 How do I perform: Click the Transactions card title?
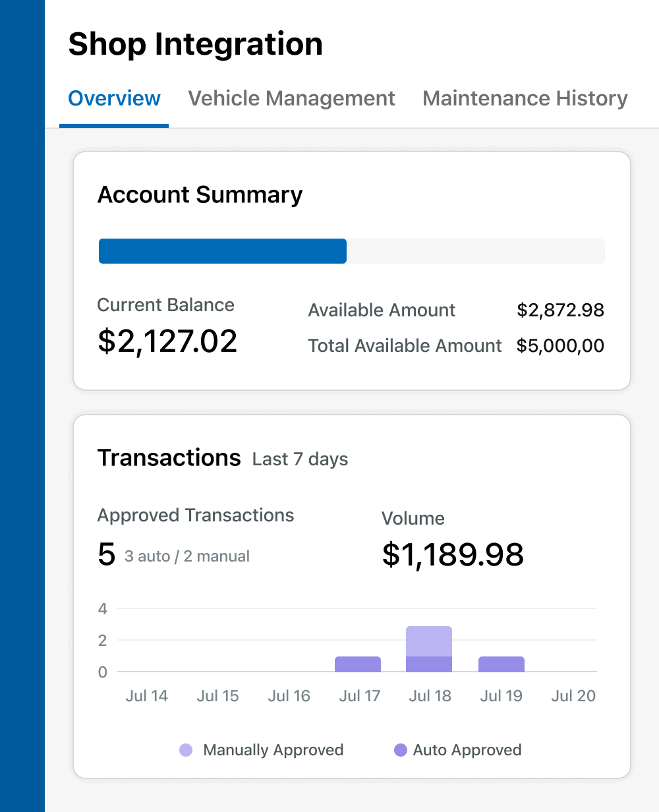click(x=169, y=457)
